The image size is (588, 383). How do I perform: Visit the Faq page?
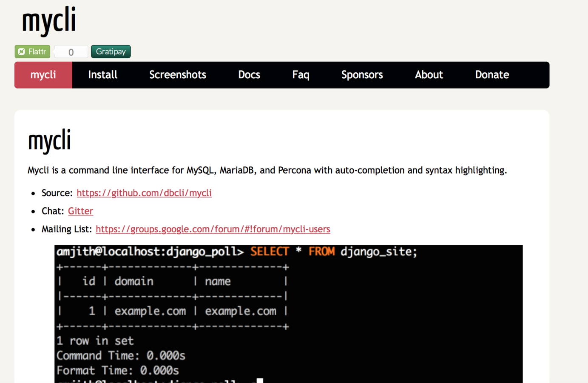tap(301, 75)
